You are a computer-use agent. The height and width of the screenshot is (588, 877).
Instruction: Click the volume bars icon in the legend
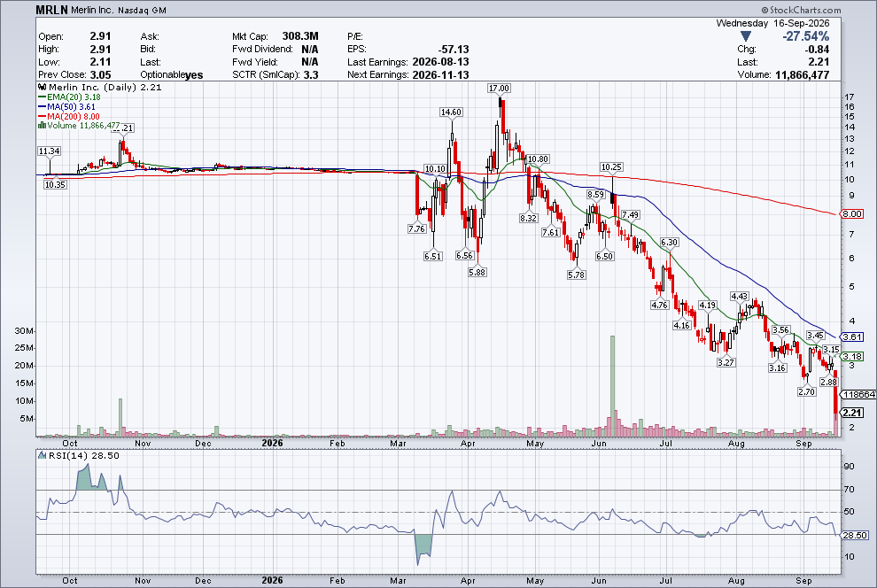42,125
